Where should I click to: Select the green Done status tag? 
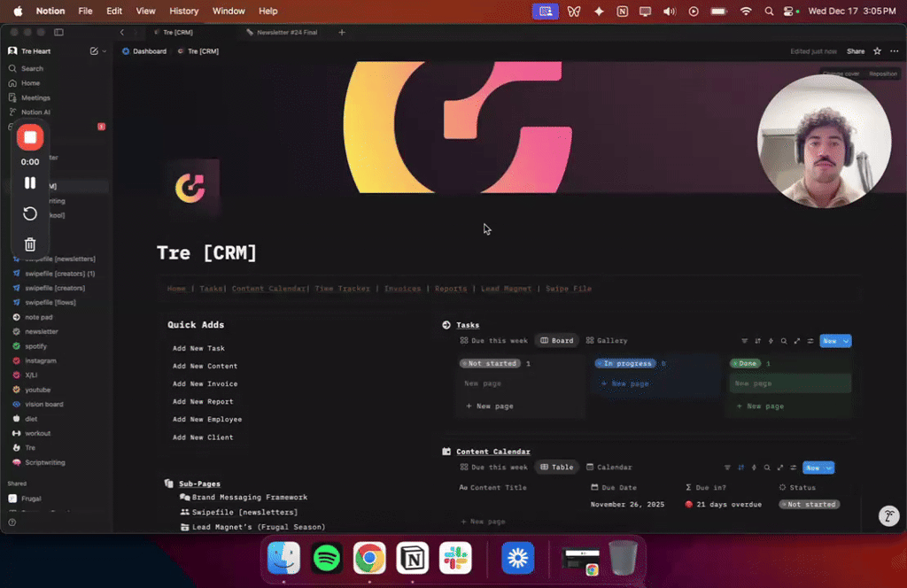(x=745, y=363)
